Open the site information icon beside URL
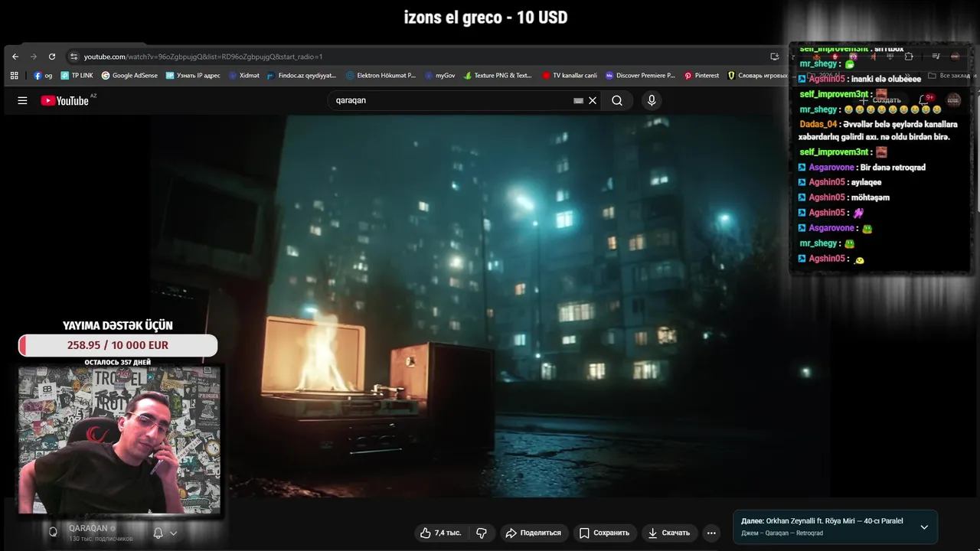Screen dimensions: 980x551 point(73,57)
